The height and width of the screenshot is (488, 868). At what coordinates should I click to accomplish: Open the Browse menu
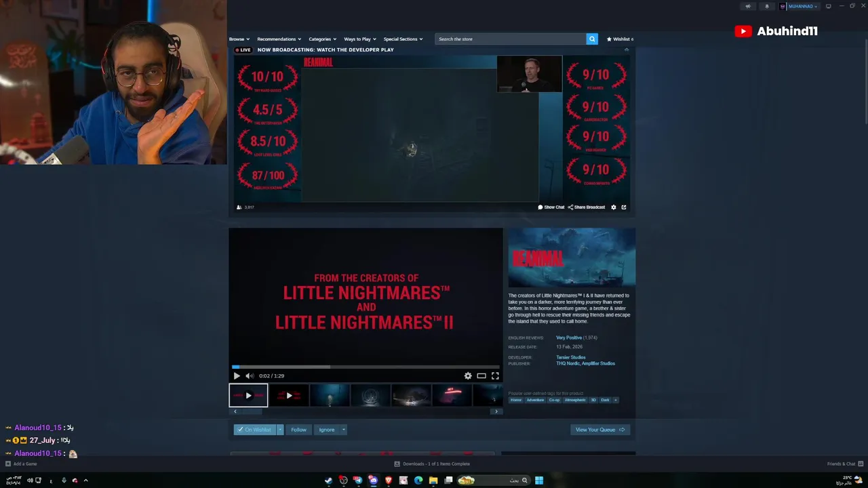coord(239,39)
